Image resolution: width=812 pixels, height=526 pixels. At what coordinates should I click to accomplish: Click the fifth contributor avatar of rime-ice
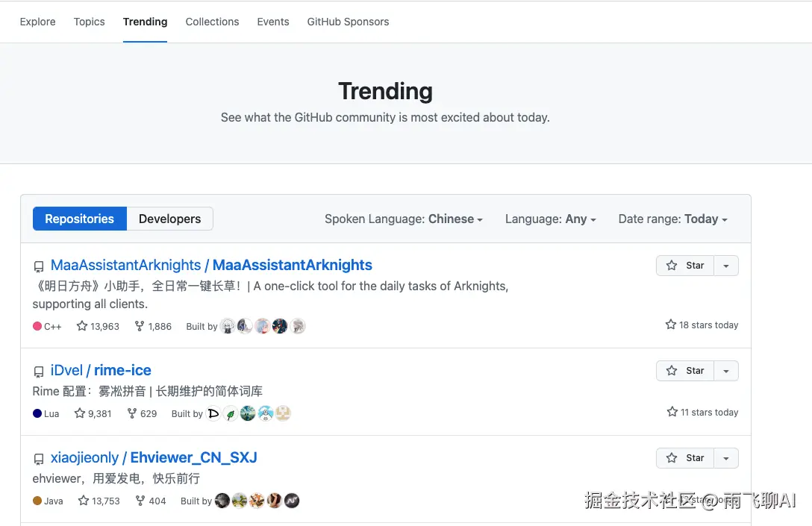click(284, 413)
